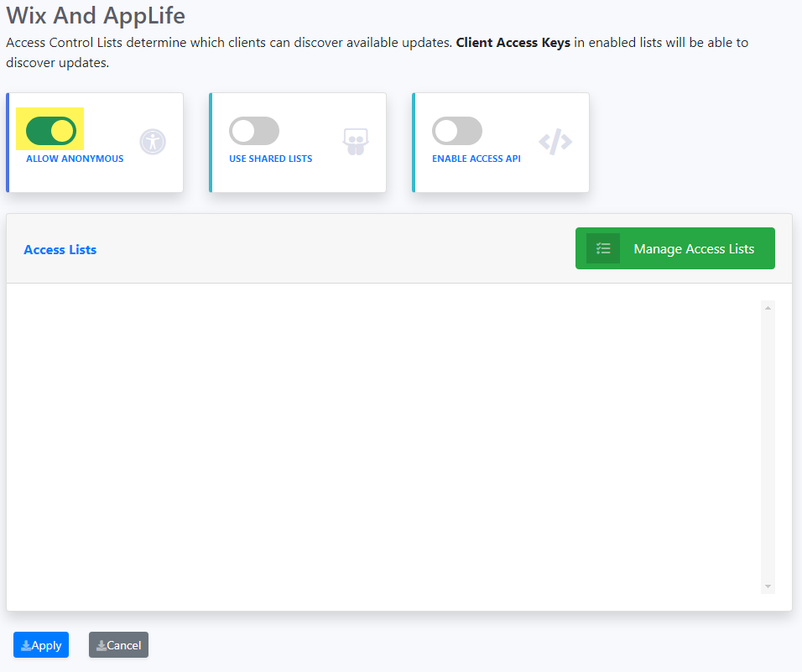Screen dimensions: 802x672
Task: Click the code brackets icon on Access API card
Action: pos(555,142)
